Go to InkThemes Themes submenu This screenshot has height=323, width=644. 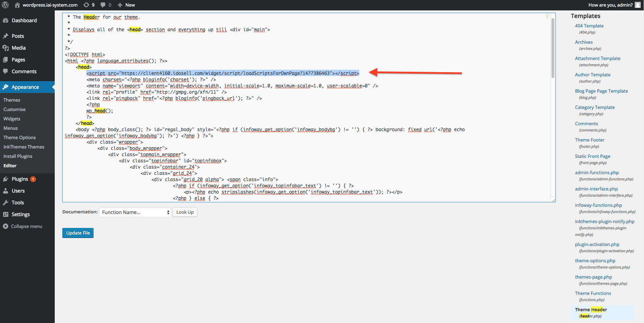(x=24, y=147)
